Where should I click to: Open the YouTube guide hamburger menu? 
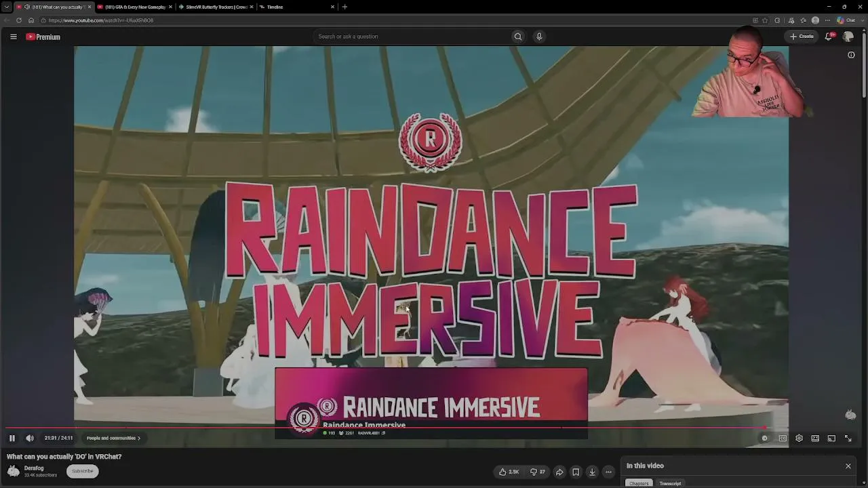(x=14, y=37)
